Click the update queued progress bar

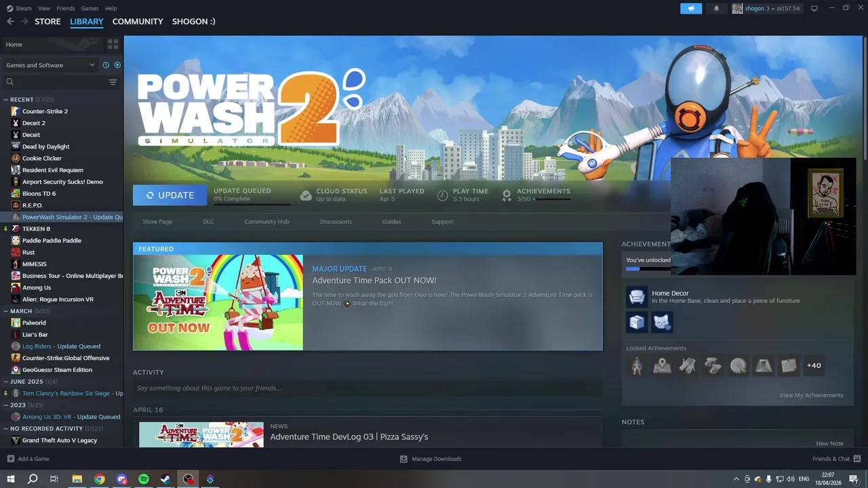[x=252, y=204]
